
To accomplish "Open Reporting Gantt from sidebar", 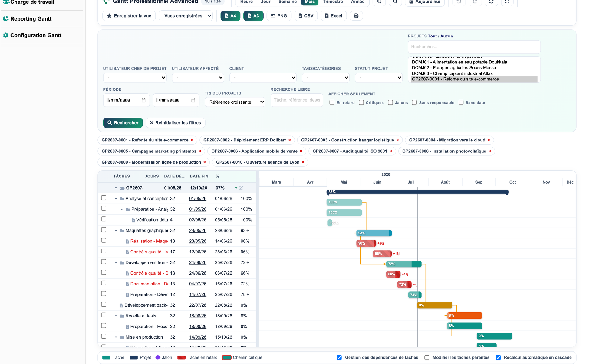I will coord(31,19).
